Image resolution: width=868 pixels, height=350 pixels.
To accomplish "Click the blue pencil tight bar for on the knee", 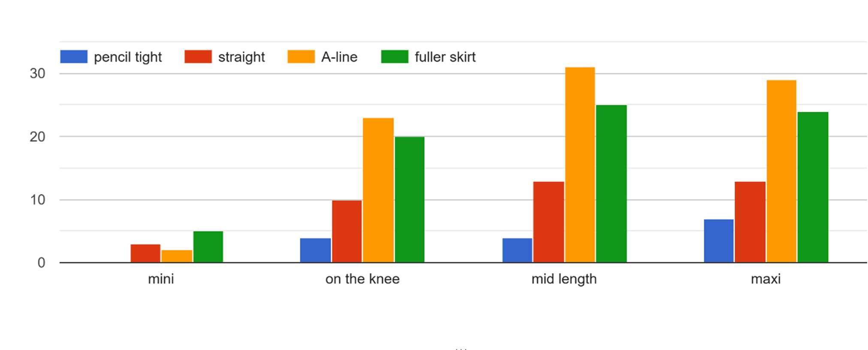I will click(315, 250).
